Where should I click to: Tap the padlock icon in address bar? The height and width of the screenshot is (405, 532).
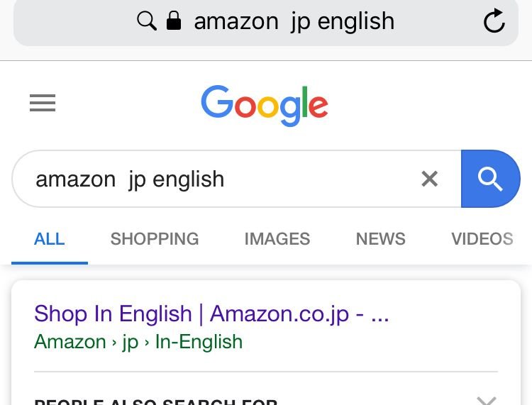pyautogui.click(x=174, y=21)
